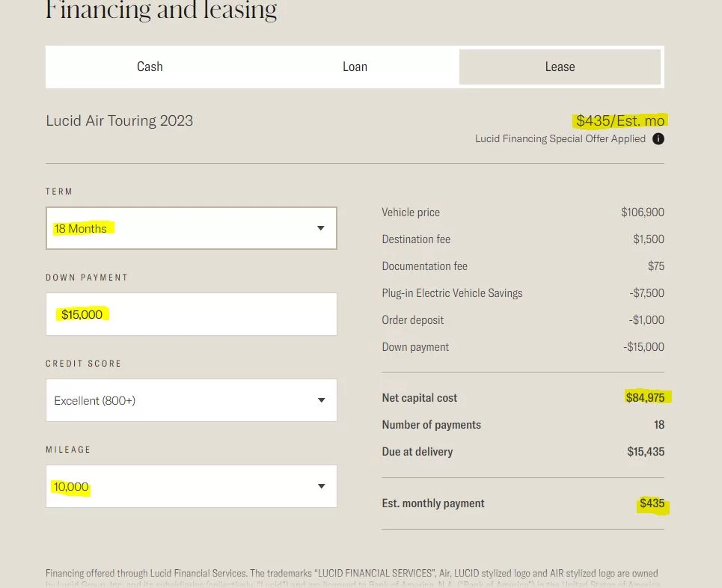
Task: Click the Financing and leasing heading
Action: click(161, 10)
